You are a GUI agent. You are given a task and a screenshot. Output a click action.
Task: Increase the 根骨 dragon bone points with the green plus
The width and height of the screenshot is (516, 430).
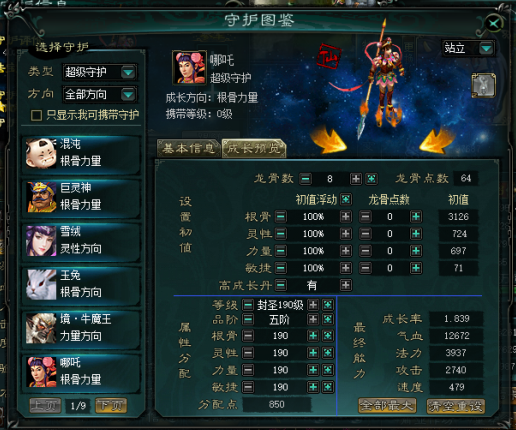(x=416, y=217)
